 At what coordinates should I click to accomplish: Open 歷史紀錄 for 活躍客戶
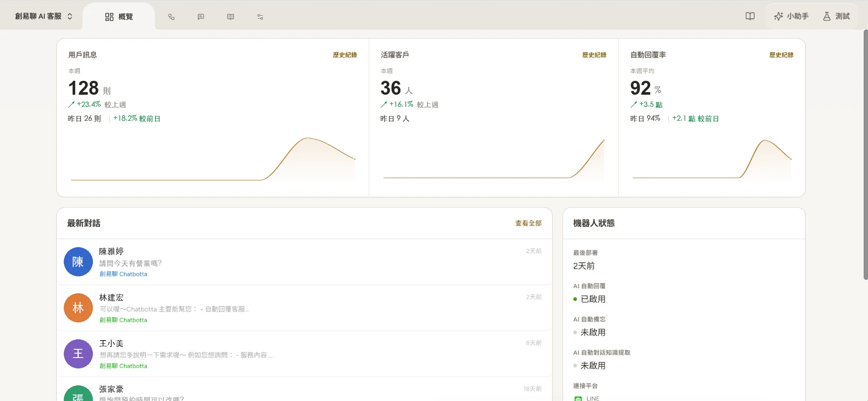594,55
